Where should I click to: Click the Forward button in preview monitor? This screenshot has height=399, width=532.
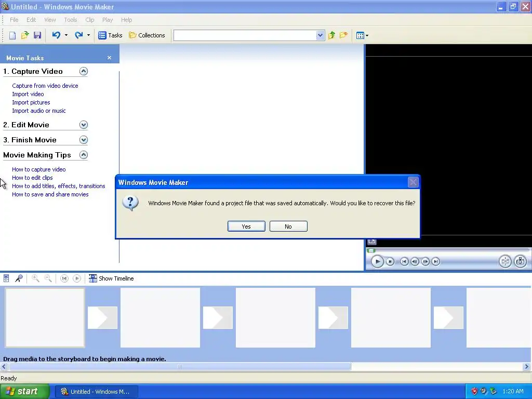coord(436,262)
